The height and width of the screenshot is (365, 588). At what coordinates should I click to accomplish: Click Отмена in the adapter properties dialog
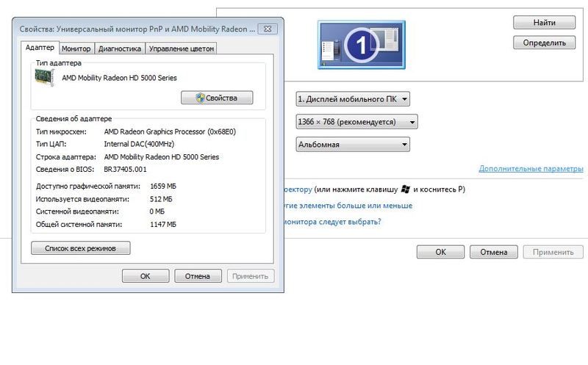(x=197, y=276)
